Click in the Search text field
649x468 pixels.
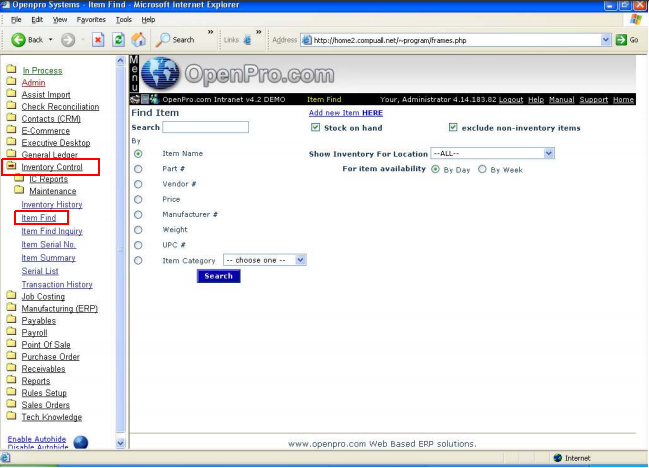coord(206,128)
